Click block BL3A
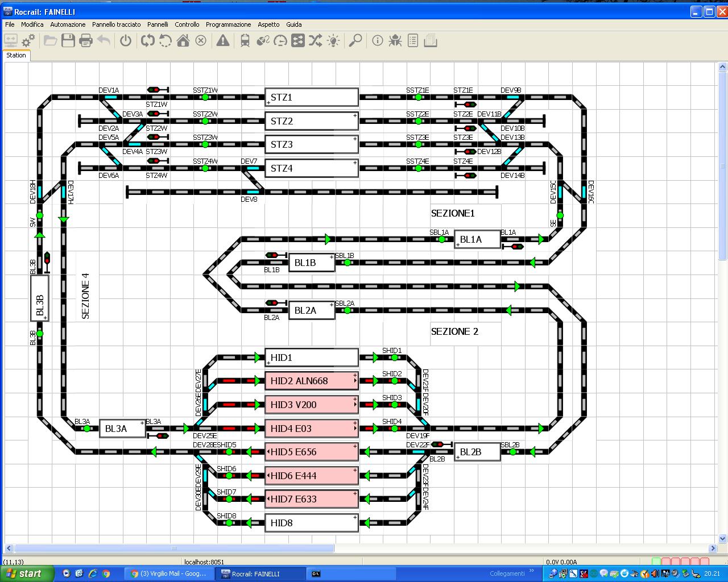Viewport: 728px width, 582px height. click(x=122, y=429)
